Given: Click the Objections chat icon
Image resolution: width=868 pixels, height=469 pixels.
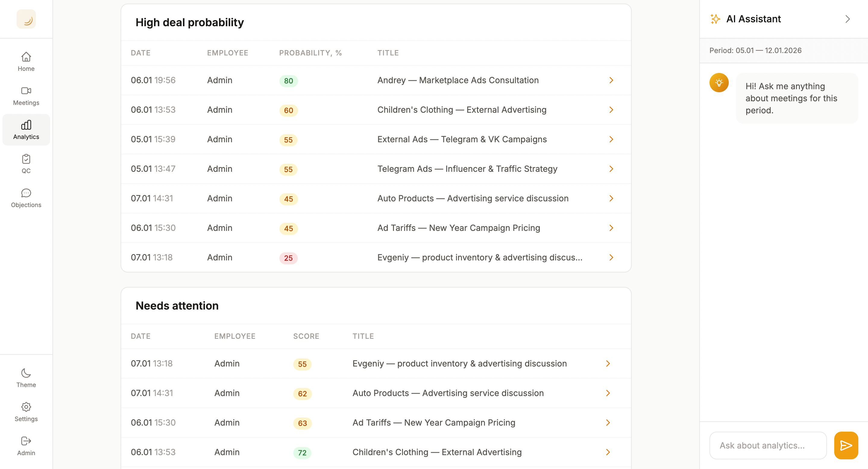Looking at the screenshot, I should click(26, 193).
